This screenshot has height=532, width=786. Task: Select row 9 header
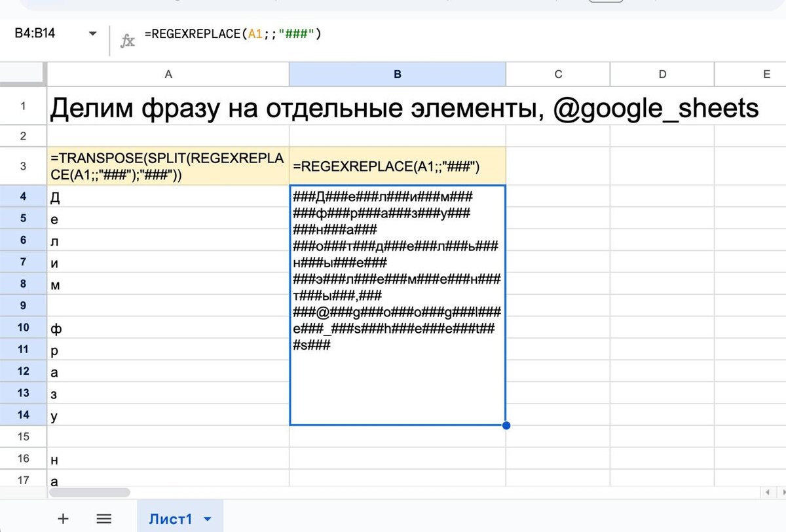click(x=23, y=305)
